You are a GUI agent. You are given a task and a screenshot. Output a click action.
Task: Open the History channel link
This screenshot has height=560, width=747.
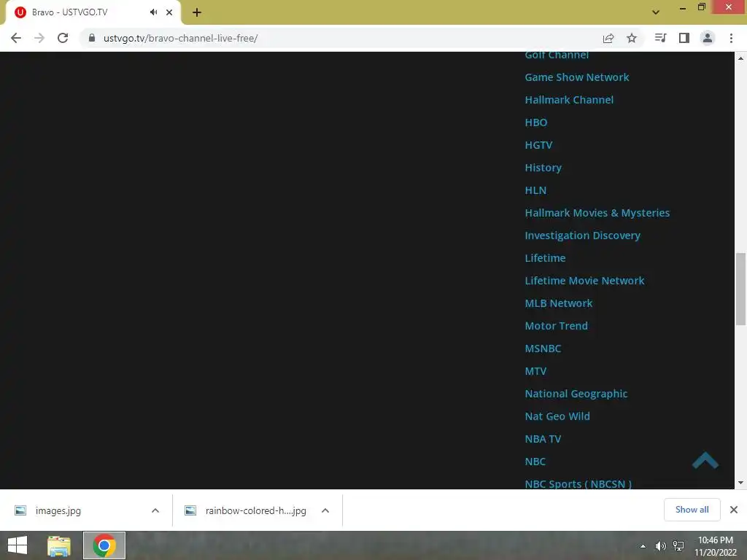[x=543, y=168]
